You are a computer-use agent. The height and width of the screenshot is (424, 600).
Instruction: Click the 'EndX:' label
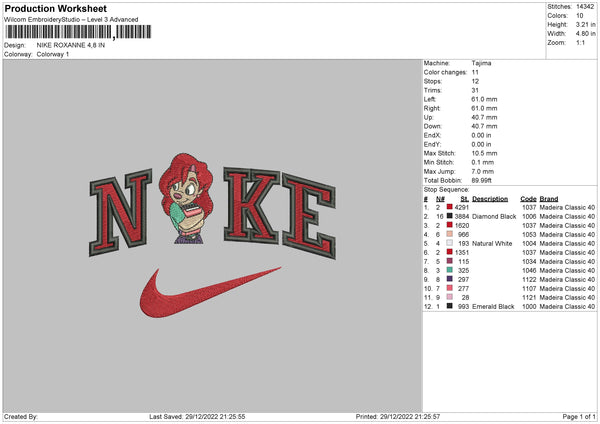click(432, 135)
